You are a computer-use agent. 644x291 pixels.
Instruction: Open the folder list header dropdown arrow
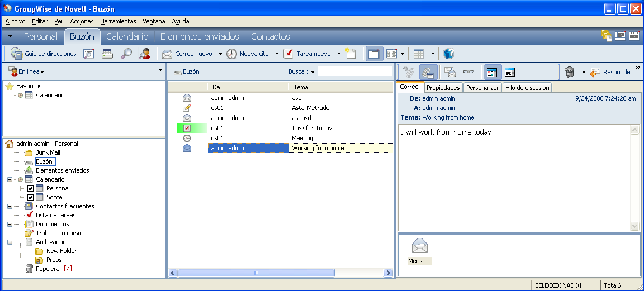pos(160,70)
